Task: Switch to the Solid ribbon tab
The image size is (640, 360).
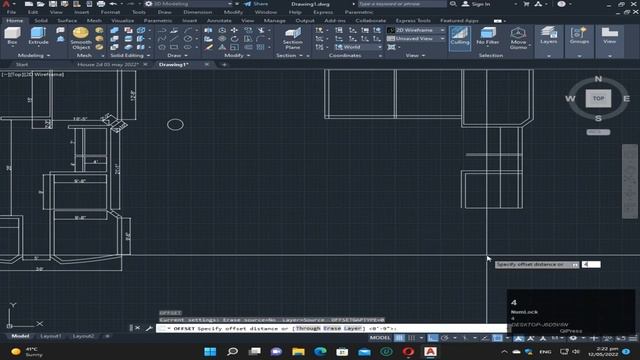Action: tap(41, 20)
